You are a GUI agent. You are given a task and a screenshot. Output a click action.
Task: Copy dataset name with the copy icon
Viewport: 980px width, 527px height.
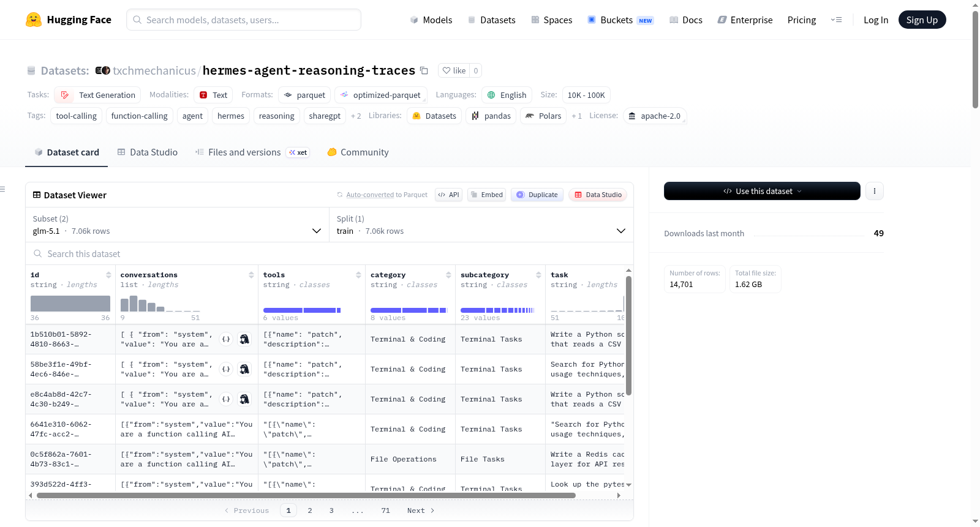point(424,70)
